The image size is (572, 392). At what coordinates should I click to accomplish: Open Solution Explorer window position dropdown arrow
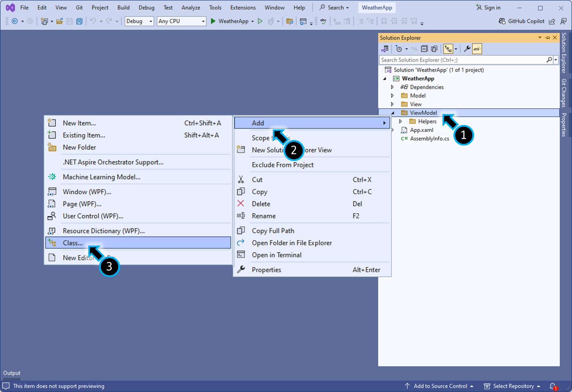point(540,38)
